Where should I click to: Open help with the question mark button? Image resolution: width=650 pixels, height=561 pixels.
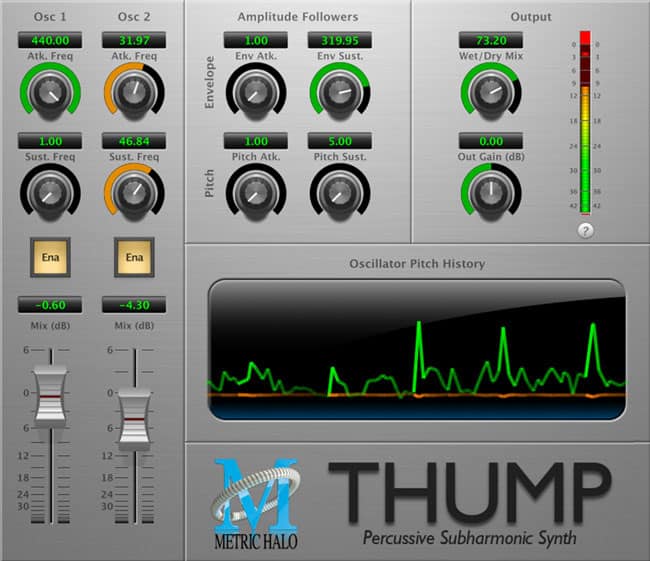point(585,231)
